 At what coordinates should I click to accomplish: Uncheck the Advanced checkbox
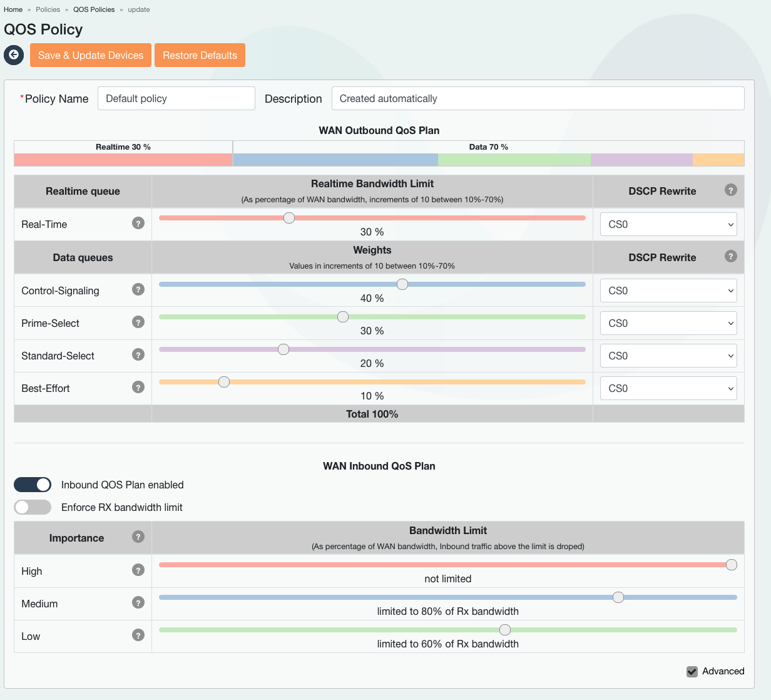click(x=692, y=671)
